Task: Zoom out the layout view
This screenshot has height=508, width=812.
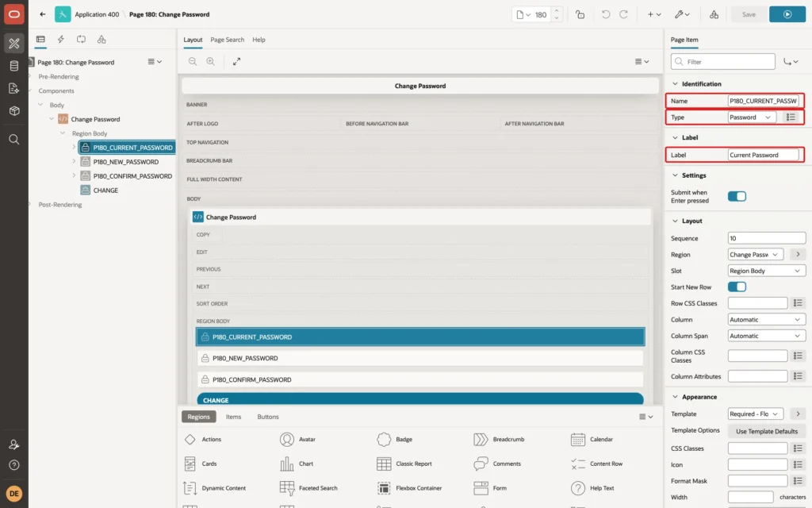Action: (193, 61)
